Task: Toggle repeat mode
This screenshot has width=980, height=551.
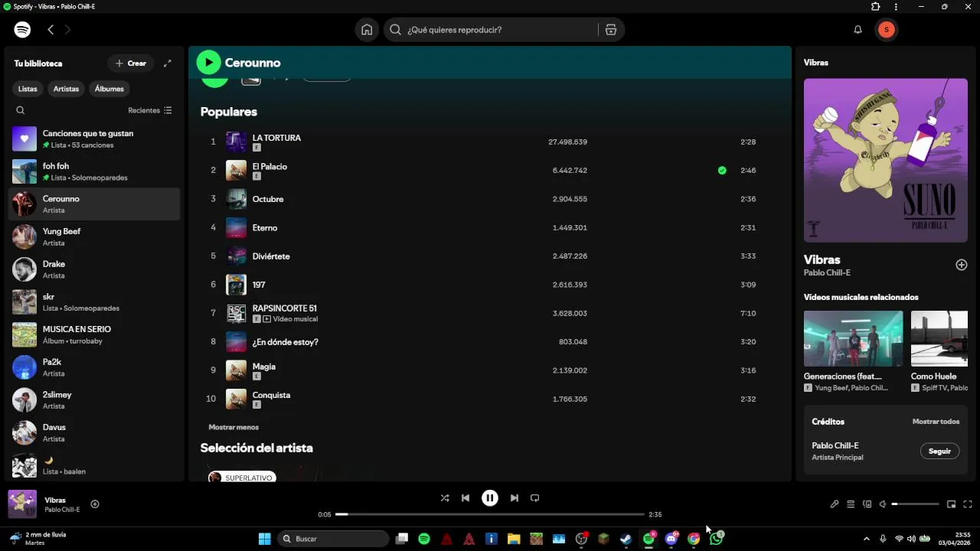Action: click(535, 498)
